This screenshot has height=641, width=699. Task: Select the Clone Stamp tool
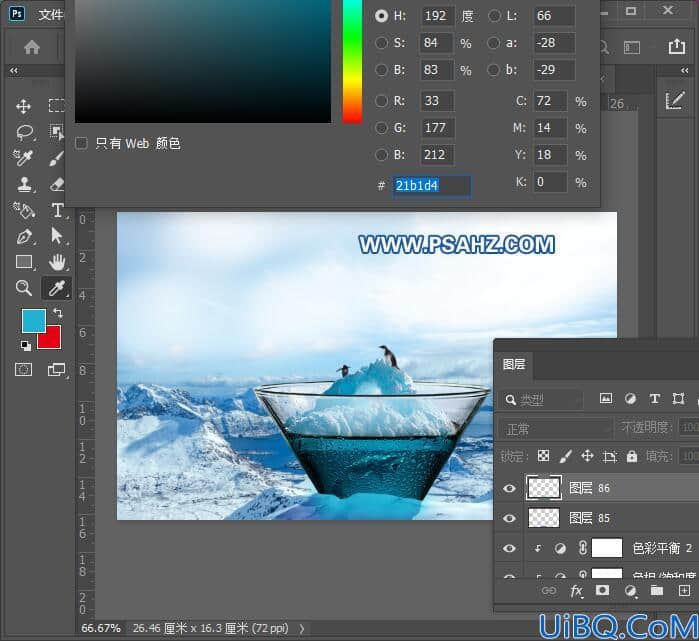pos(25,184)
